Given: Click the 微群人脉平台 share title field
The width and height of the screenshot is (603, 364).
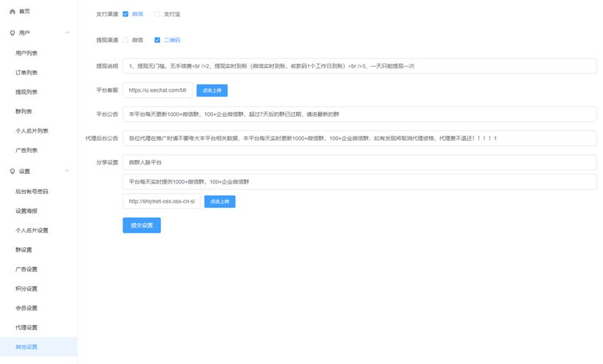Looking at the screenshot, I should coord(359,162).
